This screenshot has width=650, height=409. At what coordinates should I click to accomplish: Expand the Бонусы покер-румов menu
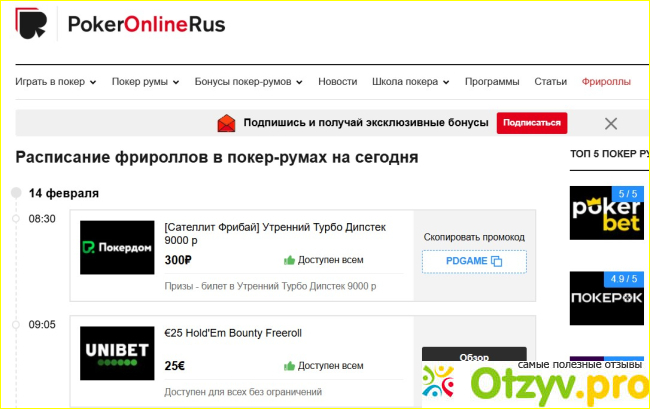248,82
